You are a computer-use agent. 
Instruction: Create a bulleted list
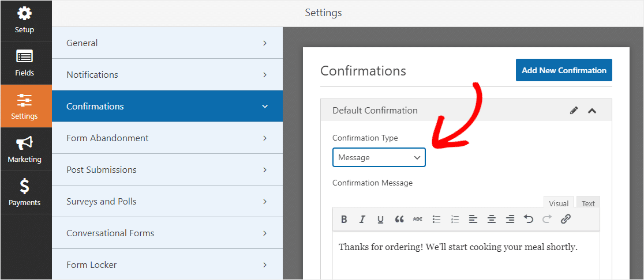pyautogui.click(x=436, y=220)
